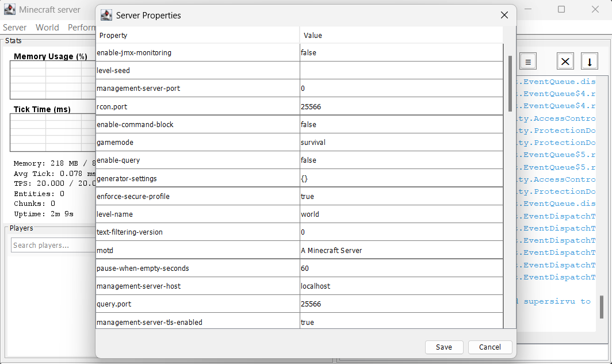Viewport: 612px width, 364px height.
Task: Click the Search players input field
Action: point(53,245)
